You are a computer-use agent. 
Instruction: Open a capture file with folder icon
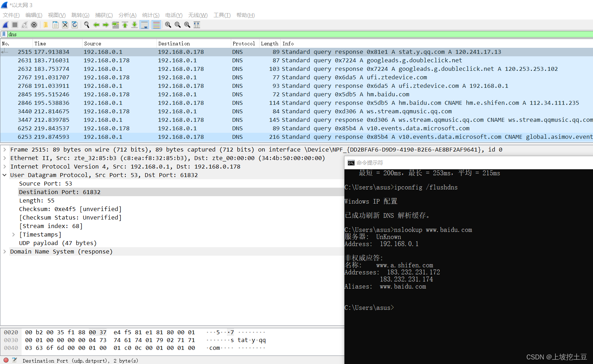(46, 25)
